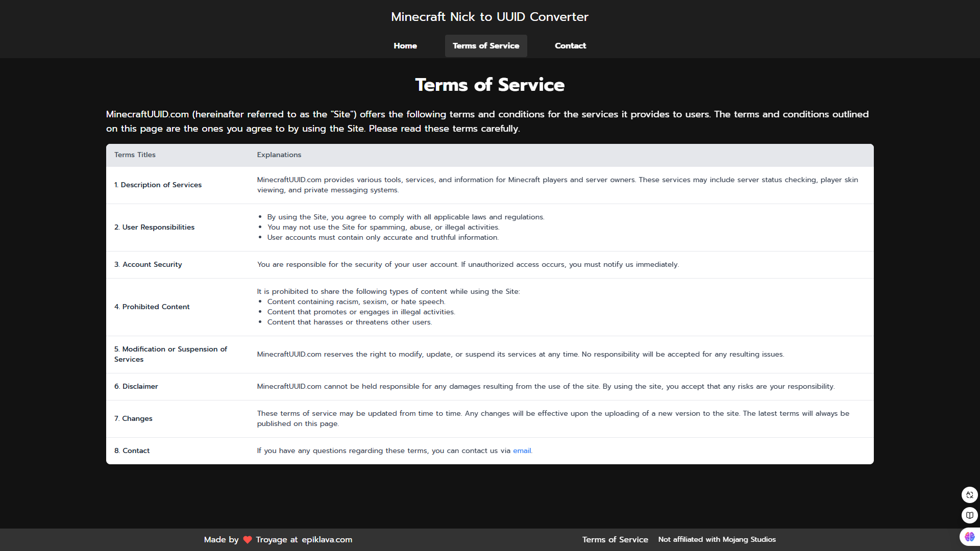The height and width of the screenshot is (551, 980).
Task: Click the Explanations column header
Action: click(279, 155)
